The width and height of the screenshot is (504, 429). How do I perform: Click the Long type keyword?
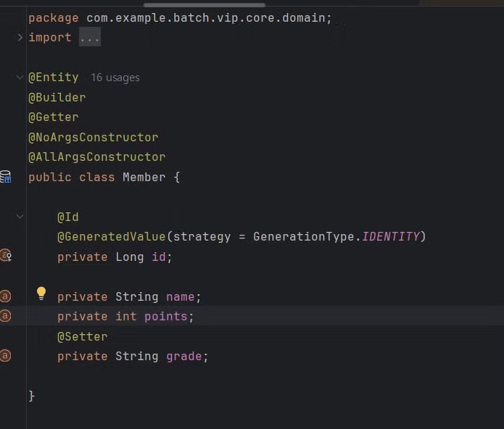pos(130,257)
